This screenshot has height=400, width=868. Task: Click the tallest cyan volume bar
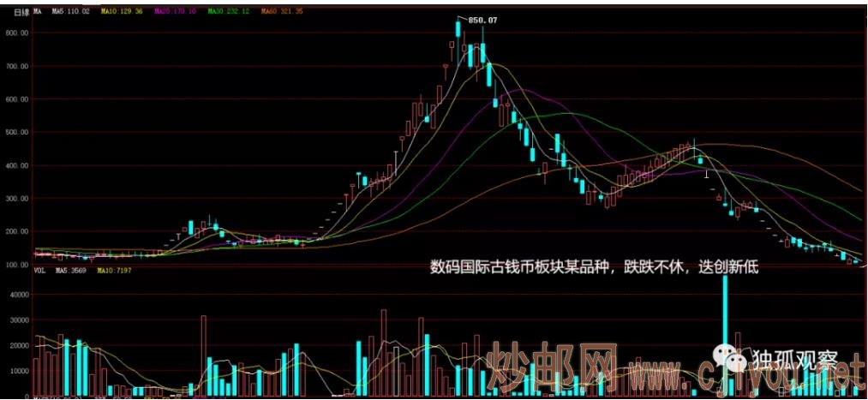725,334
